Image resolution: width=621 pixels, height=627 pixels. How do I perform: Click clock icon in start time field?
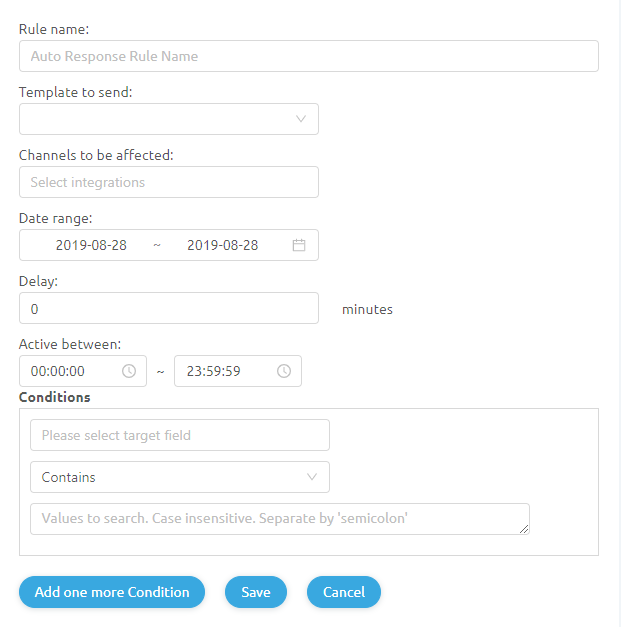pyautogui.click(x=129, y=371)
